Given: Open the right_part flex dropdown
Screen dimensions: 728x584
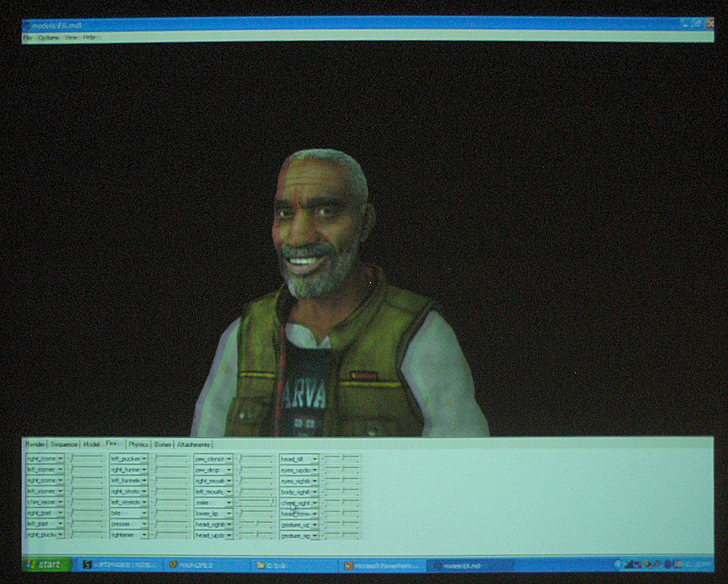Looking at the screenshot, I should point(45,513).
